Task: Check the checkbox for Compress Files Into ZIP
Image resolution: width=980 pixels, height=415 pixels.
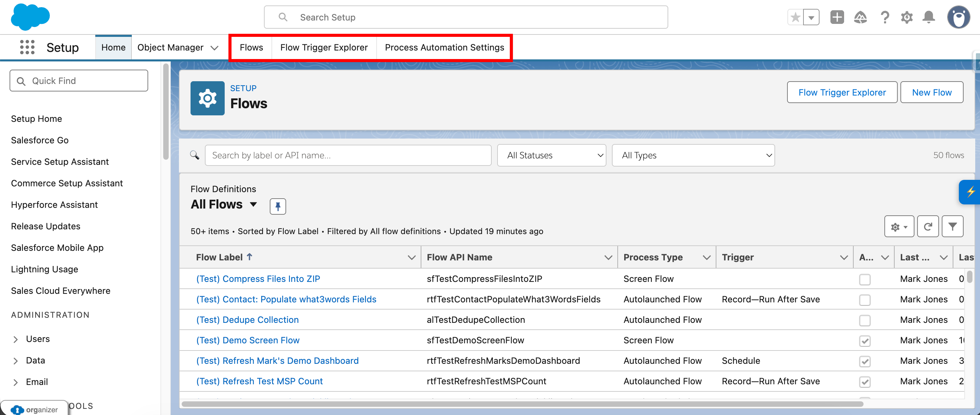Action: click(x=865, y=280)
